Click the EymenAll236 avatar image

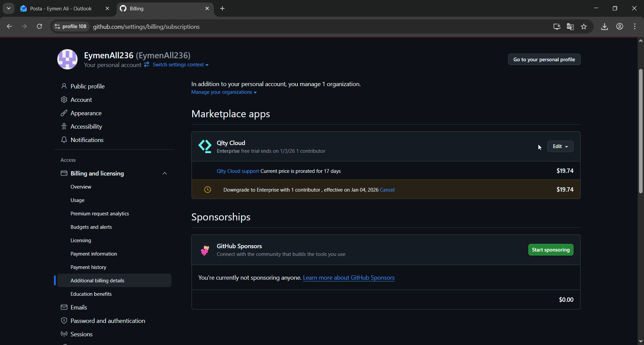pos(67,59)
